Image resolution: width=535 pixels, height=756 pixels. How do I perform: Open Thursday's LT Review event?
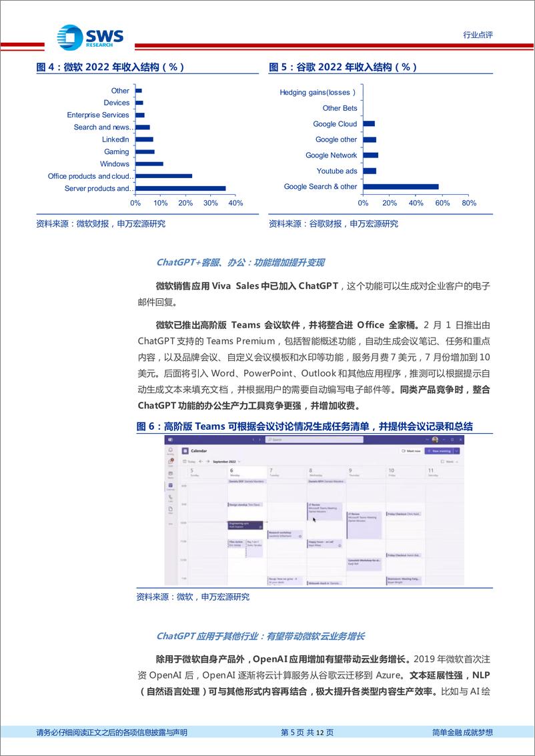pos(364,526)
